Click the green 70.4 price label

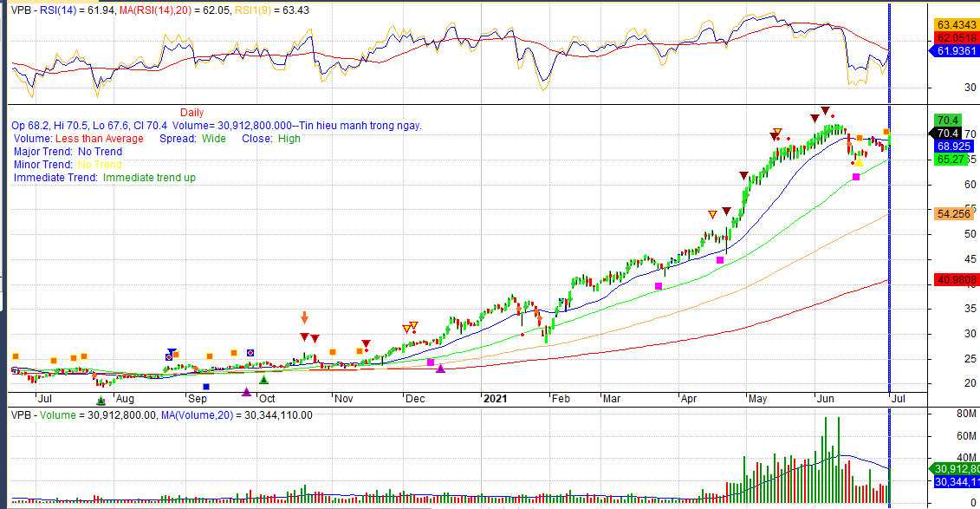point(946,120)
